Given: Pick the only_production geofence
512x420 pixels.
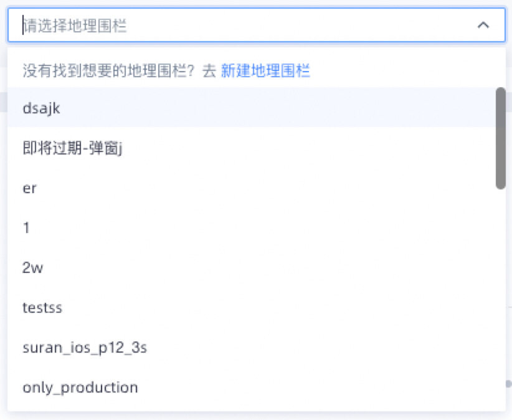Looking at the screenshot, I should coord(80,388).
